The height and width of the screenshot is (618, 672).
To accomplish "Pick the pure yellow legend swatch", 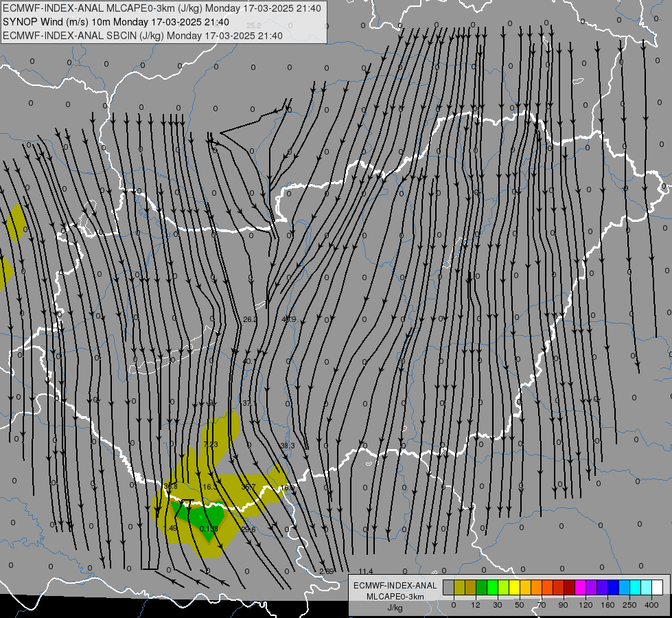I will coord(515,587).
